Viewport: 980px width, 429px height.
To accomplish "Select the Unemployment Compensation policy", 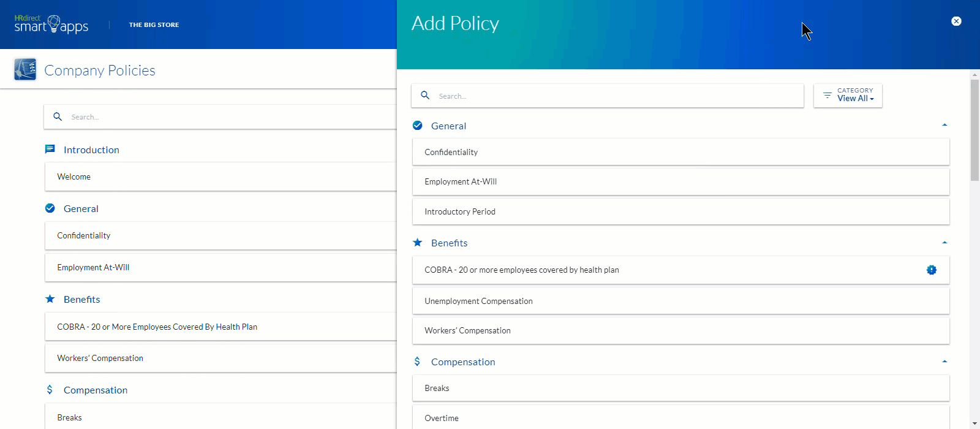I will tap(681, 301).
